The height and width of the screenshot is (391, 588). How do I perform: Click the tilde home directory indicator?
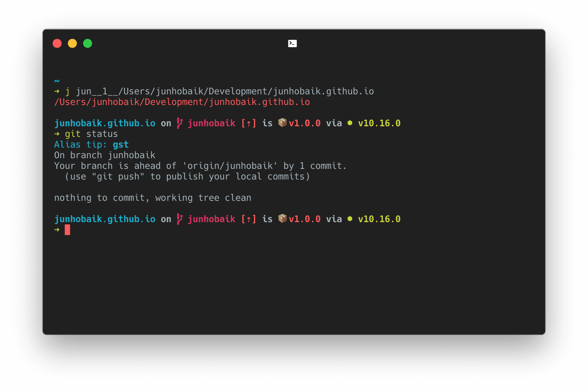(56, 81)
